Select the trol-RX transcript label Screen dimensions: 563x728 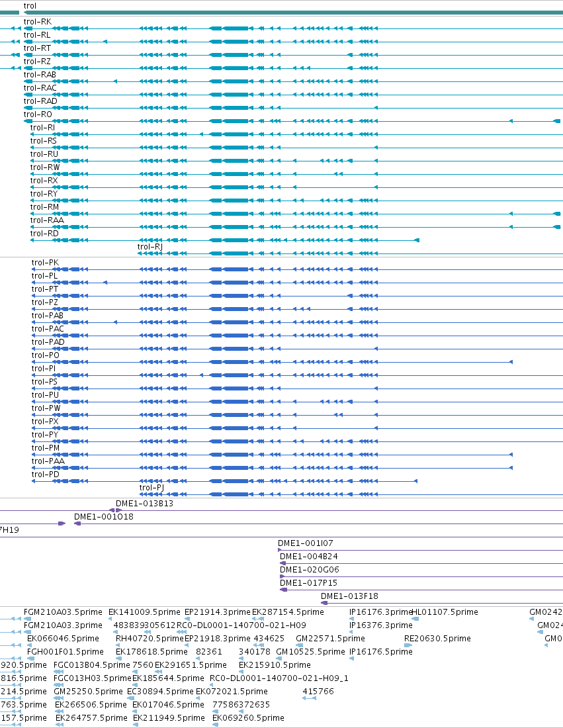[44, 181]
